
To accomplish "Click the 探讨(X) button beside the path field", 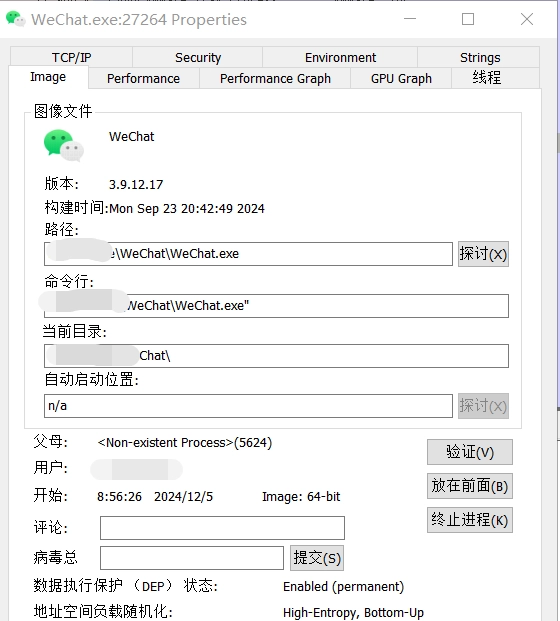I will [x=483, y=254].
